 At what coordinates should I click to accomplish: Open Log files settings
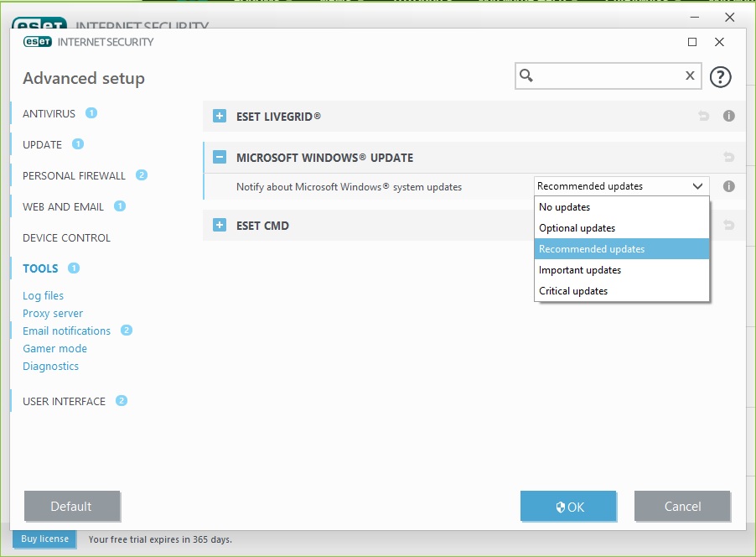coord(43,295)
